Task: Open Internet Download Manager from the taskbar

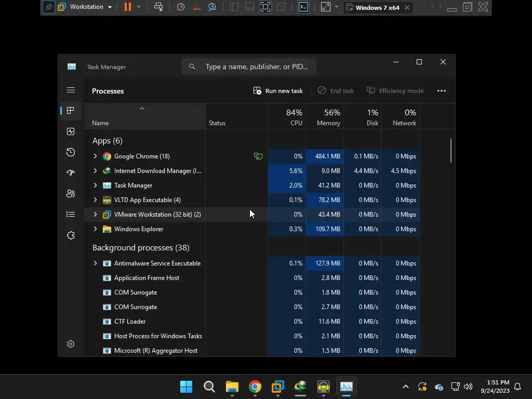Action: click(301, 387)
